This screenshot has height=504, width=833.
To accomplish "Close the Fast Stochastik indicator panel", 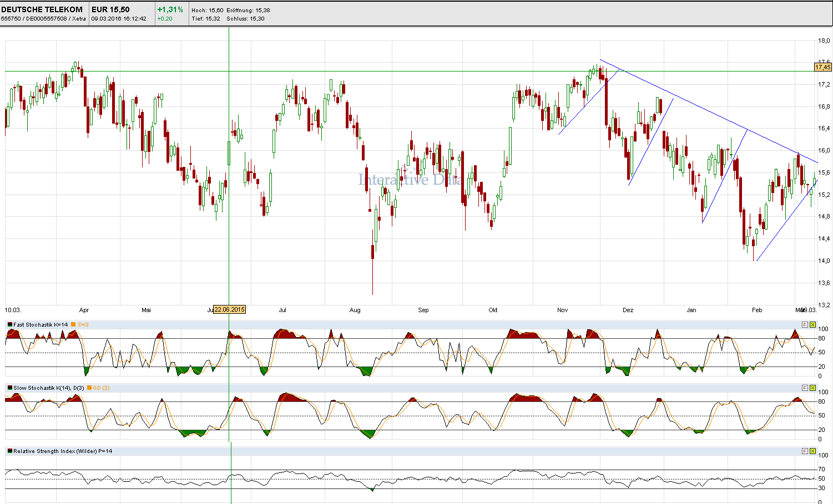I will click(x=812, y=325).
